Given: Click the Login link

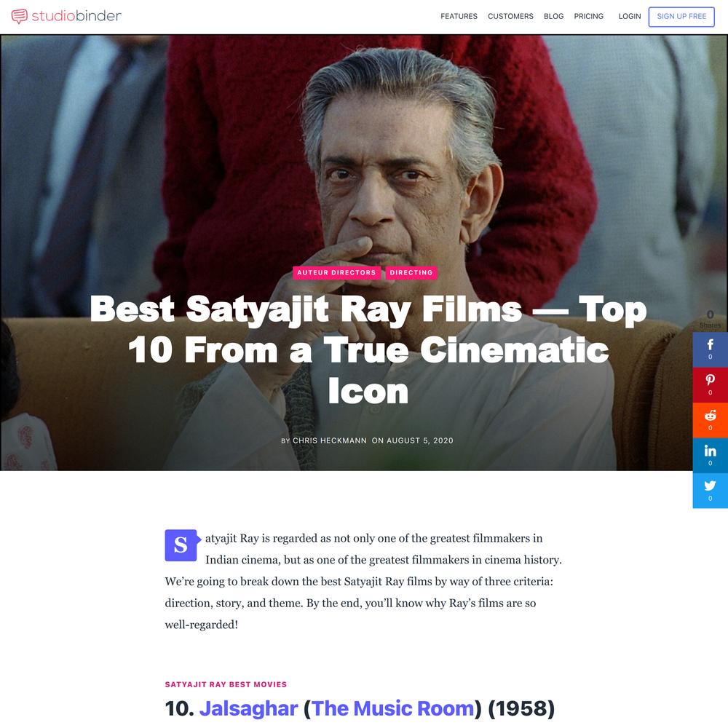Looking at the screenshot, I should pyautogui.click(x=629, y=16).
